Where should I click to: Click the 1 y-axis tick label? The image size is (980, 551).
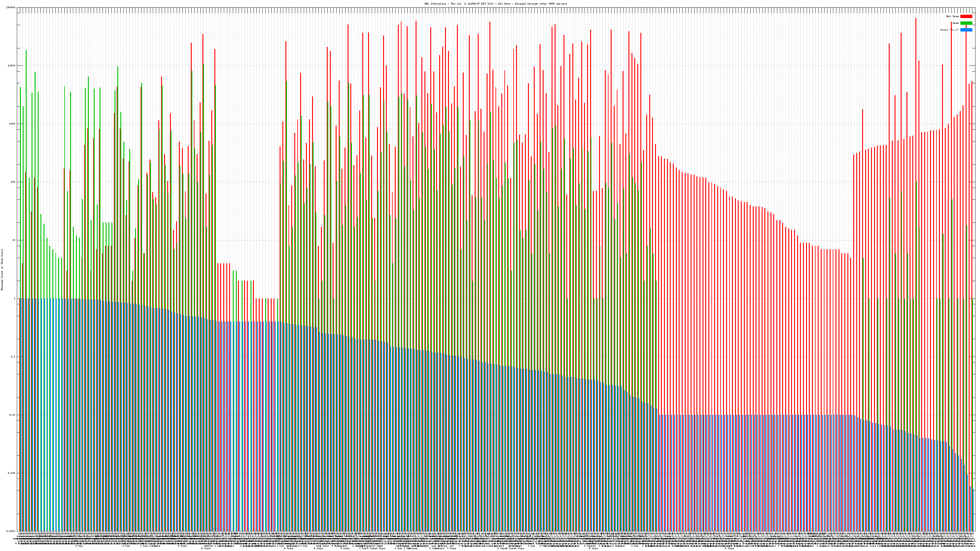[14, 298]
